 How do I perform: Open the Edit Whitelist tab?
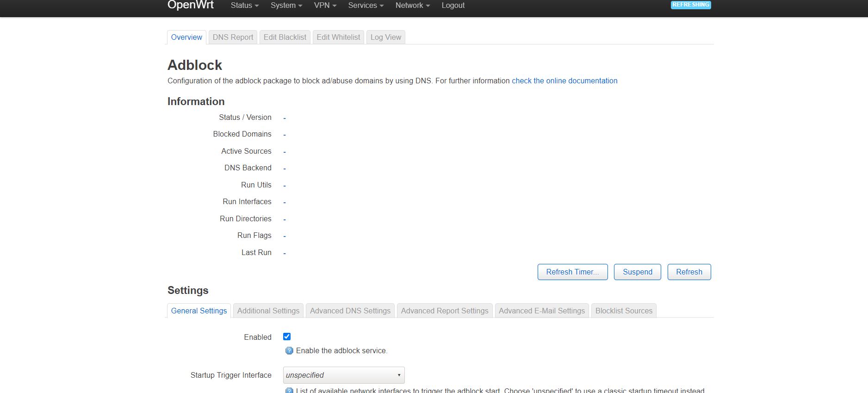(338, 37)
